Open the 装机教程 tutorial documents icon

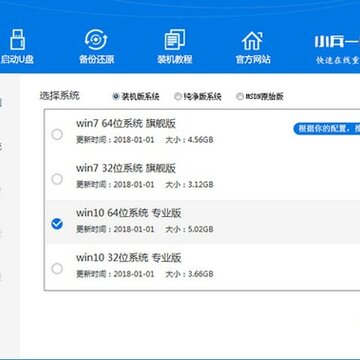(x=175, y=40)
